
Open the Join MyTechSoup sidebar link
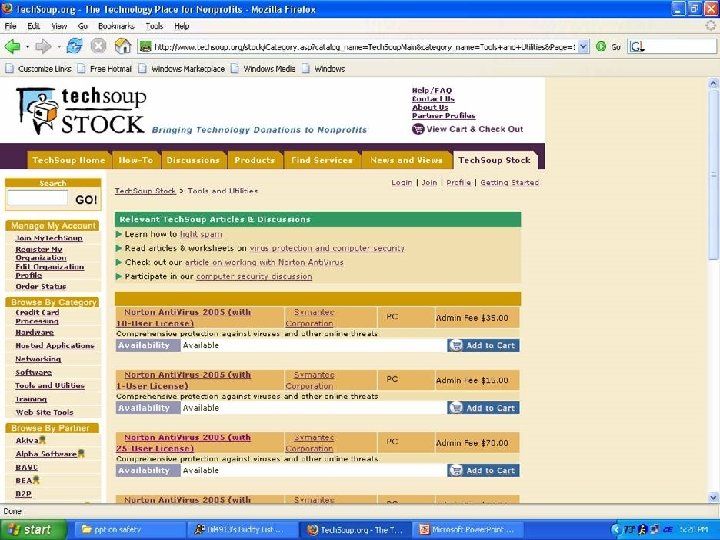[x=49, y=238]
